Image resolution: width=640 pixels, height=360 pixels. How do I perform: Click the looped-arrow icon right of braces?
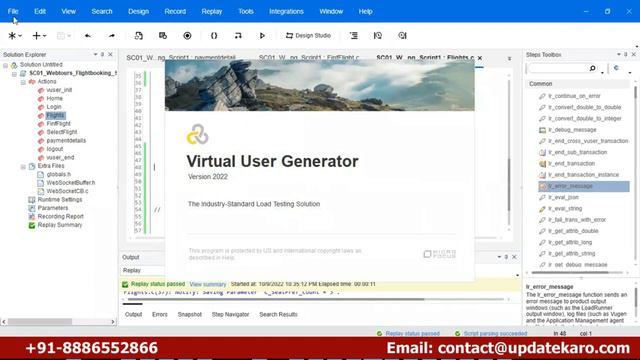tap(238, 36)
